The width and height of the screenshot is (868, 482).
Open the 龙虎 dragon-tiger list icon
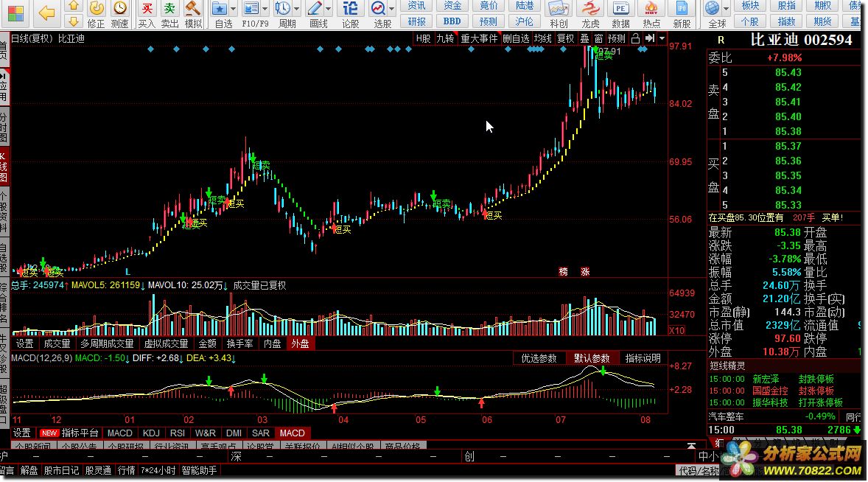coord(590,8)
